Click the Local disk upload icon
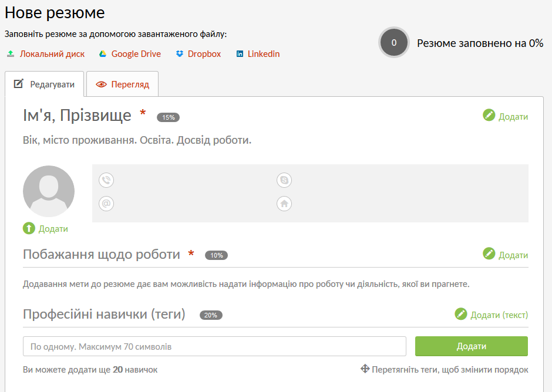Viewport: 552px width, 392px height. pyautogui.click(x=11, y=54)
